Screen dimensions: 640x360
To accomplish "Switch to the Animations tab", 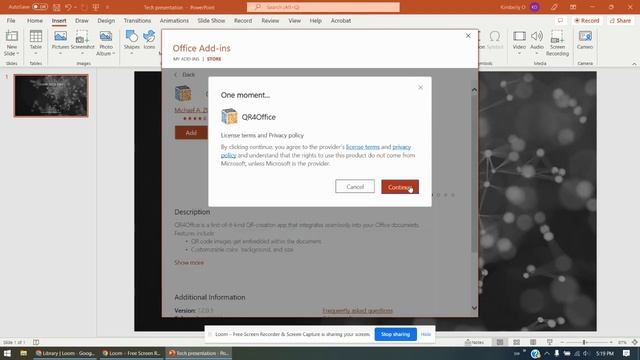I will pos(174,20).
